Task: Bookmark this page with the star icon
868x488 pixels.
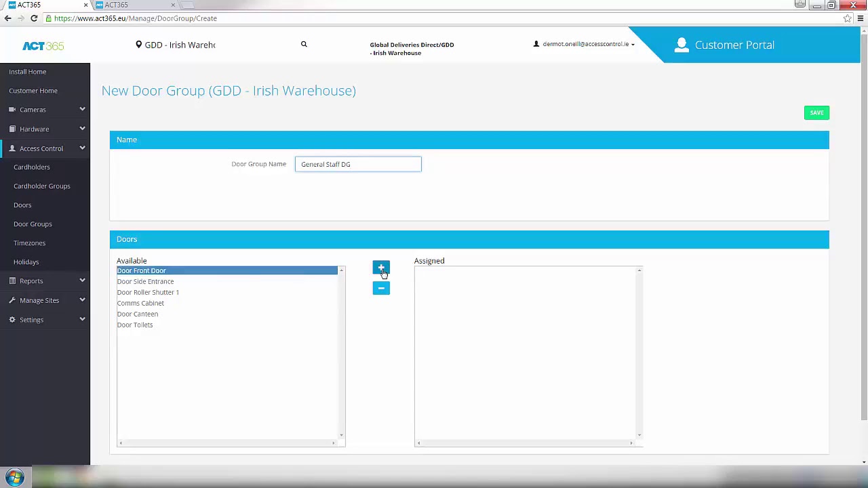Action: tap(848, 18)
